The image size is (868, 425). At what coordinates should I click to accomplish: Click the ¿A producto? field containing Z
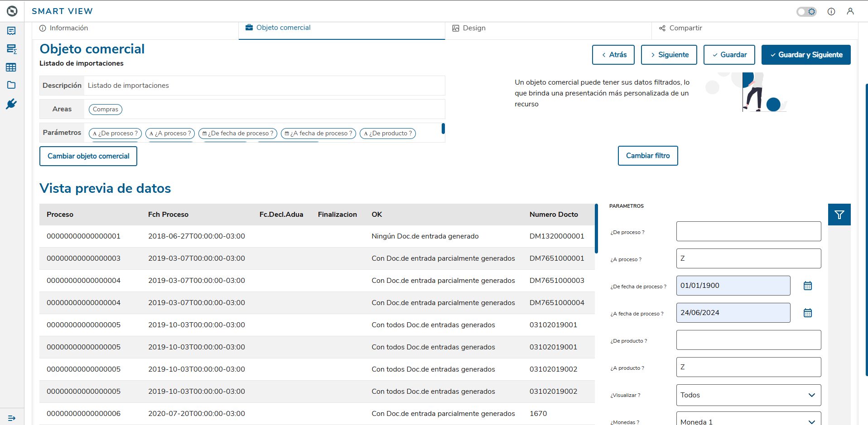pyautogui.click(x=749, y=367)
